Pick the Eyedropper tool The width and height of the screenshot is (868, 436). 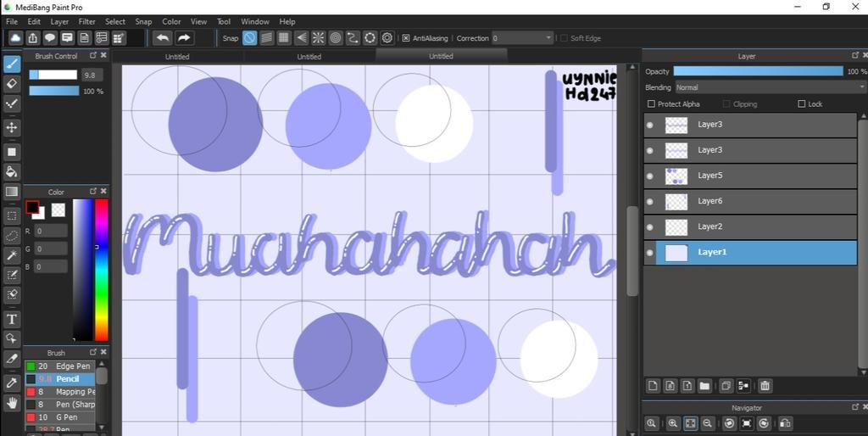coord(12,383)
